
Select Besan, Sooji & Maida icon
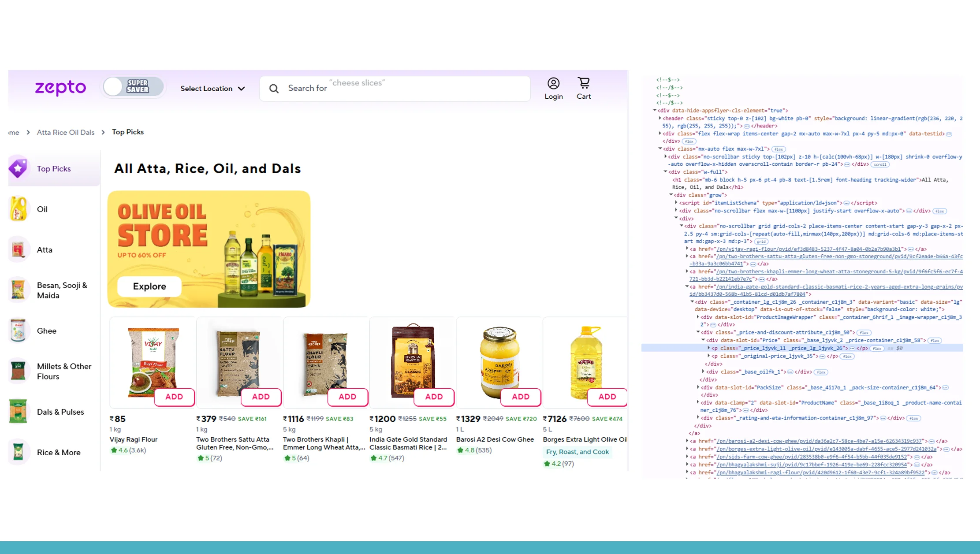coord(18,290)
